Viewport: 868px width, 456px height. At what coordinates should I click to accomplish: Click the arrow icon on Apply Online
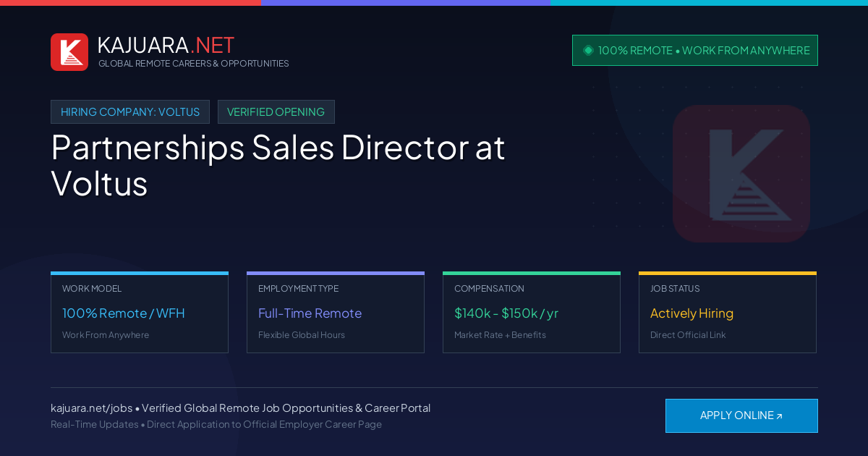coord(779,416)
